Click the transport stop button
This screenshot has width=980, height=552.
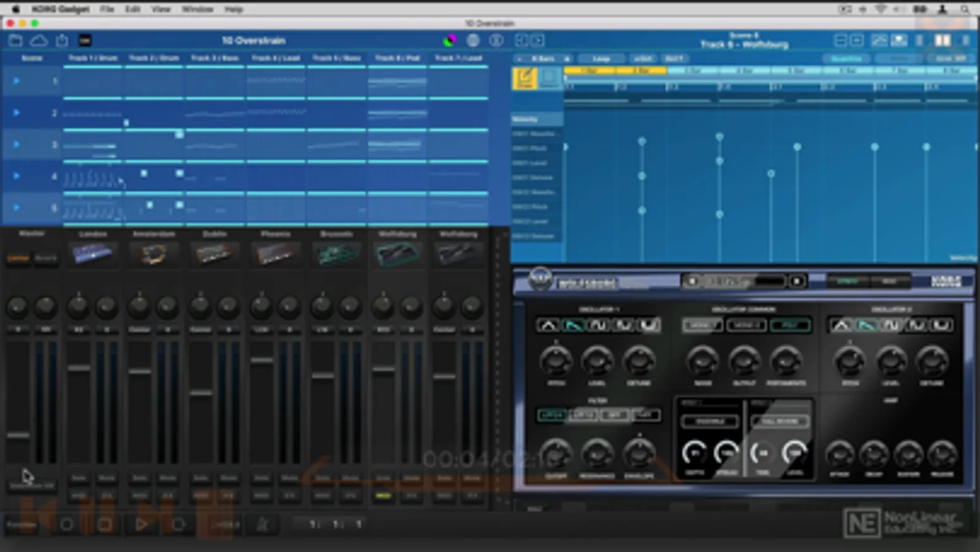point(105,524)
